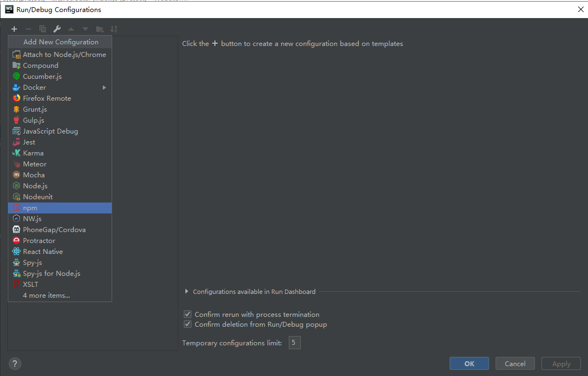Choose PhoneGap/Cordova configuration type
The width and height of the screenshot is (588, 376).
pyautogui.click(x=60, y=230)
